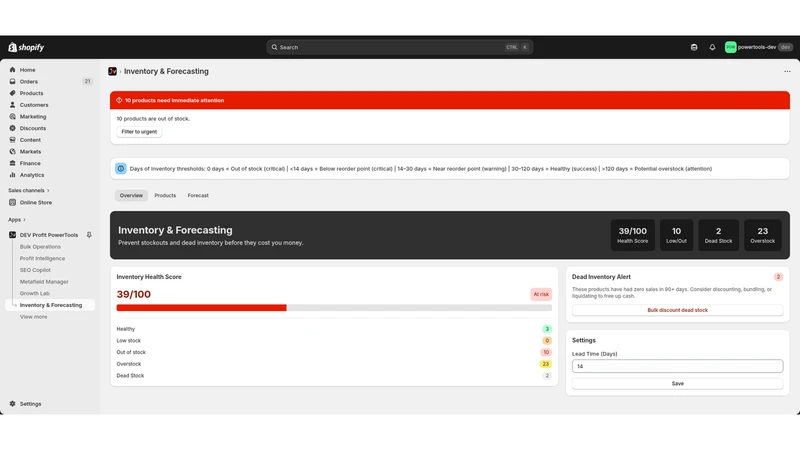Open the Marketing target icon
The height and width of the screenshot is (450, 800).
pos(12,116)
